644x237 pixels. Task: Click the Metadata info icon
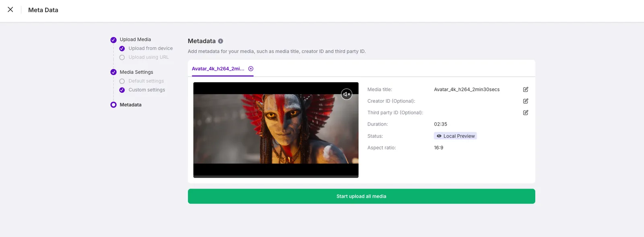pyautogui.click(x=221, y=41)
